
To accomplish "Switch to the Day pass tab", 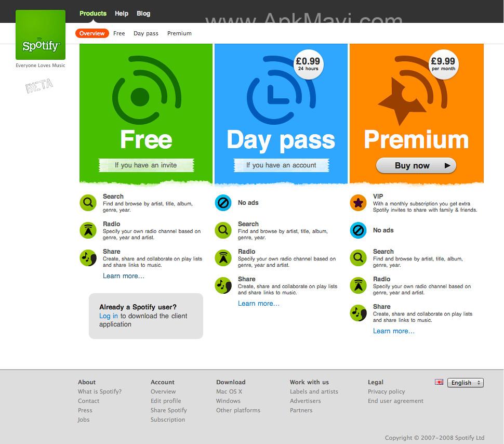I will [x=145, y=33].
